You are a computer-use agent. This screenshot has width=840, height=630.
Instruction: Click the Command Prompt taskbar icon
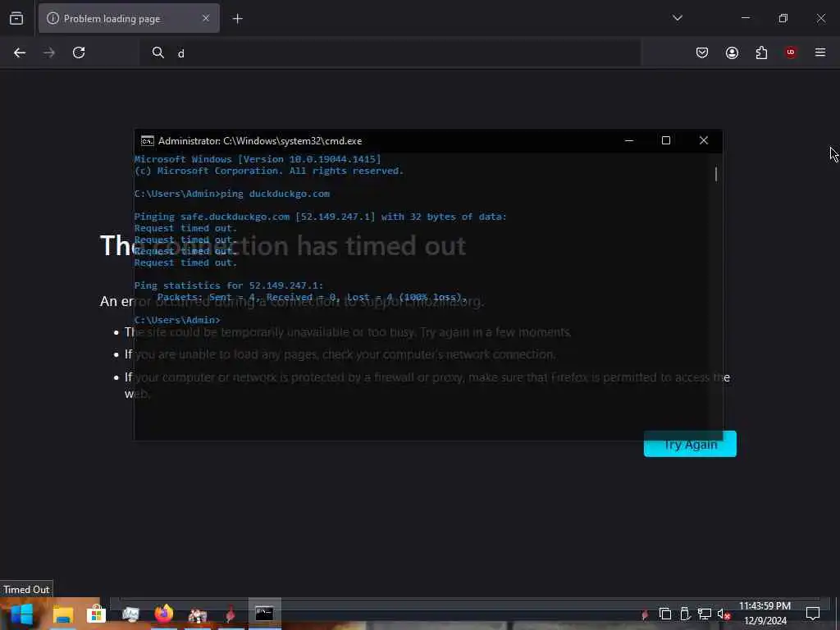[x=264, y=614]
